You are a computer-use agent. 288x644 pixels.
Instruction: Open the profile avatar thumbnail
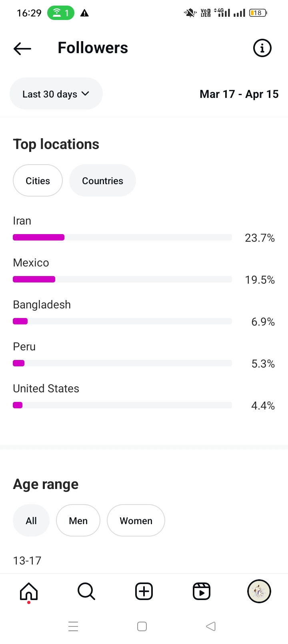259,591
